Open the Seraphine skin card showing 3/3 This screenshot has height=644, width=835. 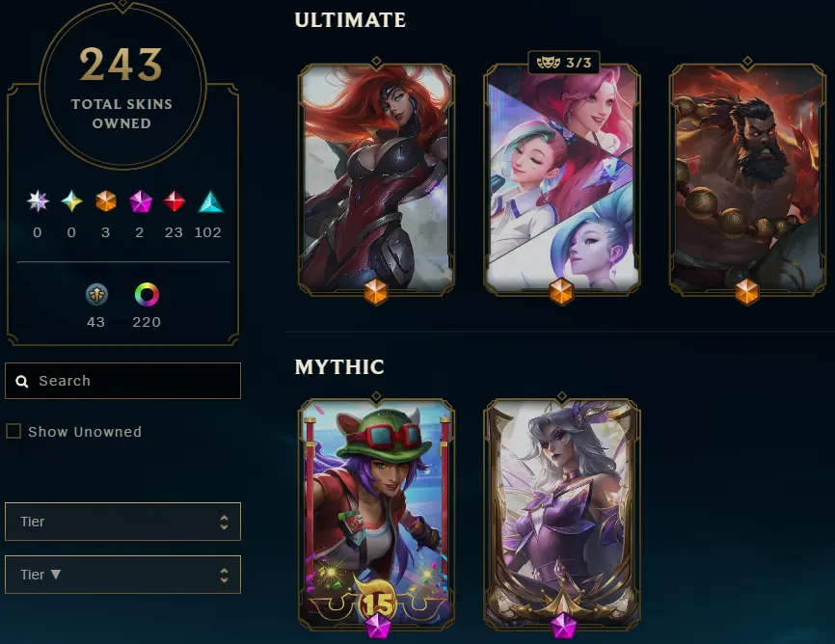coord(562,178)
